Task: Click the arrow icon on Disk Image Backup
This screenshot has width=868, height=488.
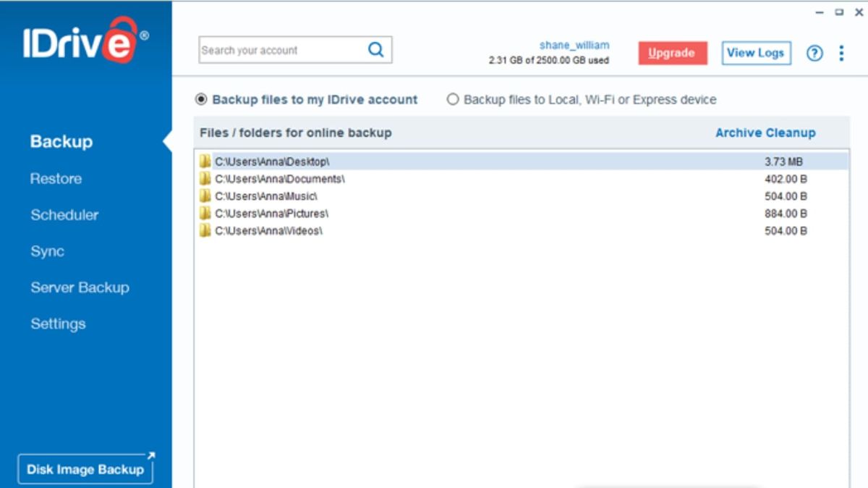Action: click(x=150, y=457)
